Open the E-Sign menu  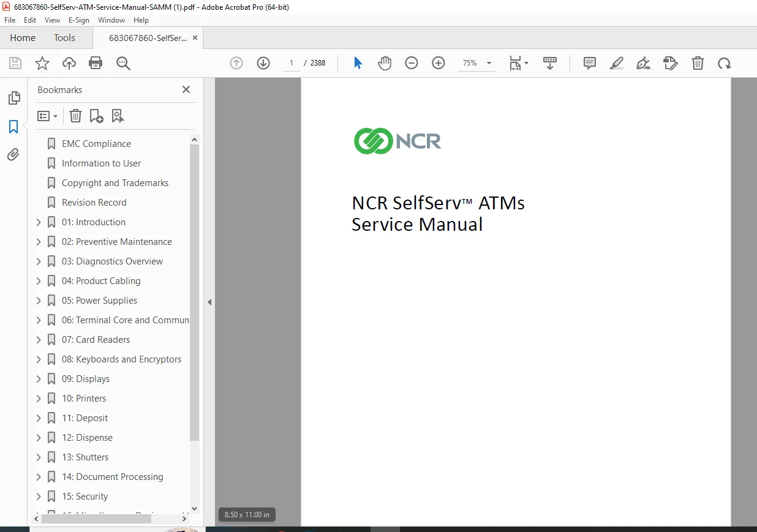point(79,20)
